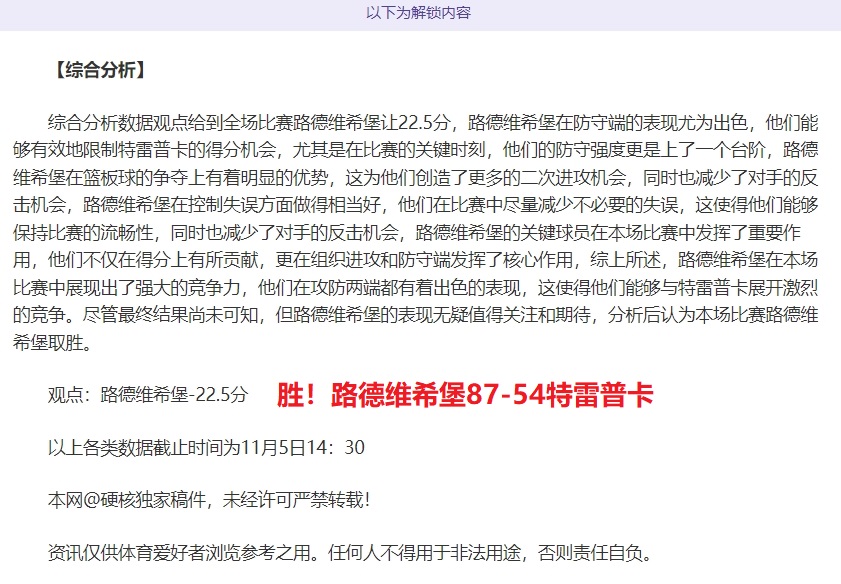841x584 pixels.
Task: Click the copyright line '本网@硬核独家稿件，未经许可严禁转载！'
Action: tap(210, 500)
